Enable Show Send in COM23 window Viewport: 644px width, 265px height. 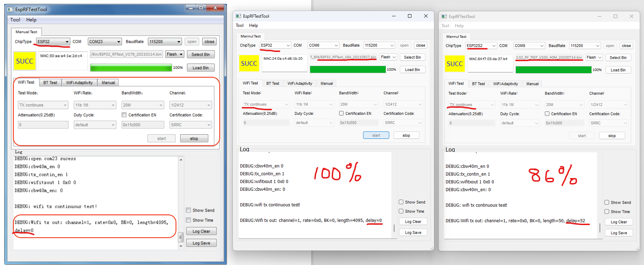(188, 210)
